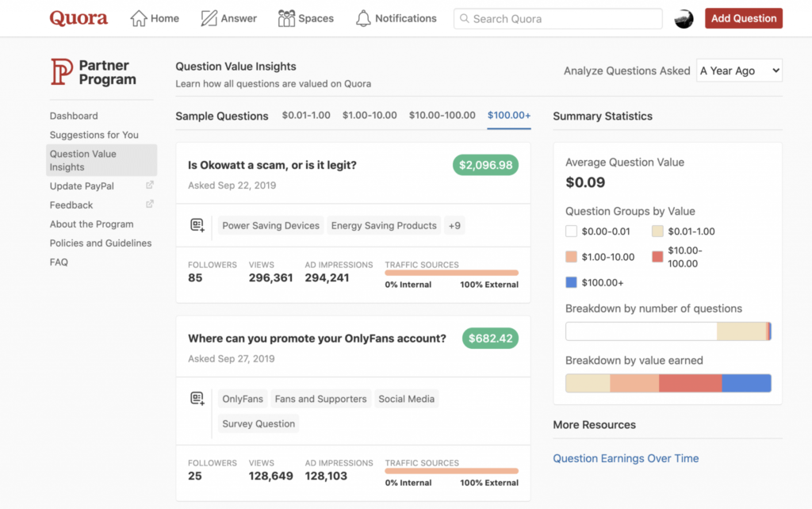Open the Analyze Questions Asked dropdown
The width and height of the screenshot is (812, 509).
(x=739, y=71)
